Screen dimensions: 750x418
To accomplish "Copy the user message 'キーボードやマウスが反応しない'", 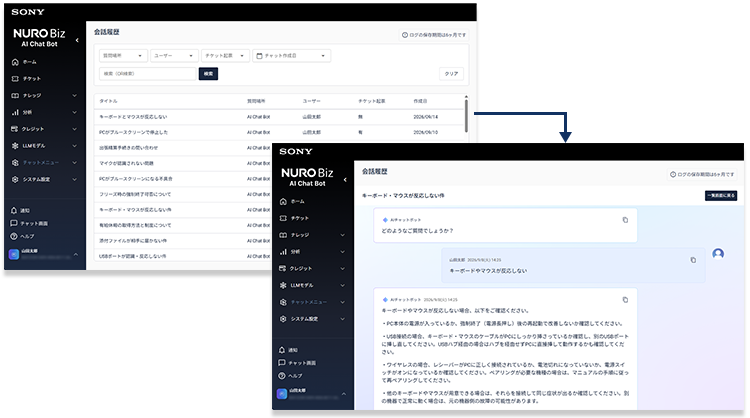I will point(693,260).
